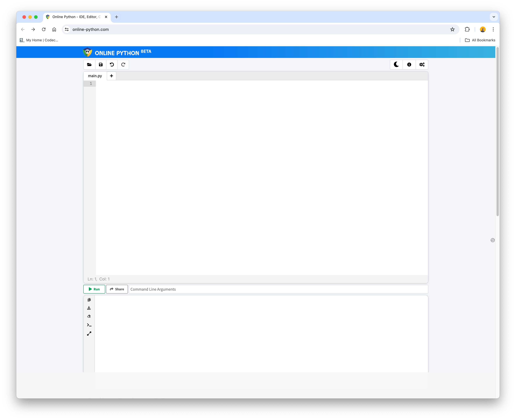This screenshot has width=516, height=420.
Task: Toggle dark mode with moon icon
Action: [x=396, y=65]
